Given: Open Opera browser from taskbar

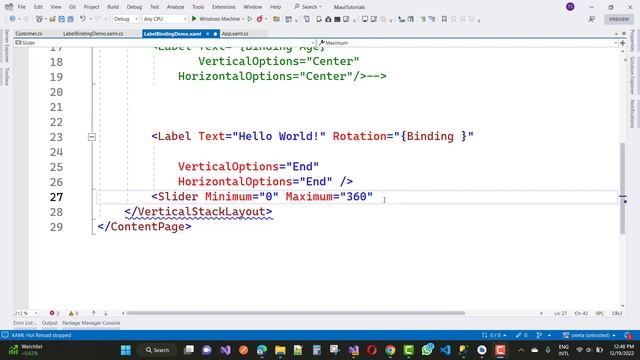Looking at the screenshot, I should point(371,350).
